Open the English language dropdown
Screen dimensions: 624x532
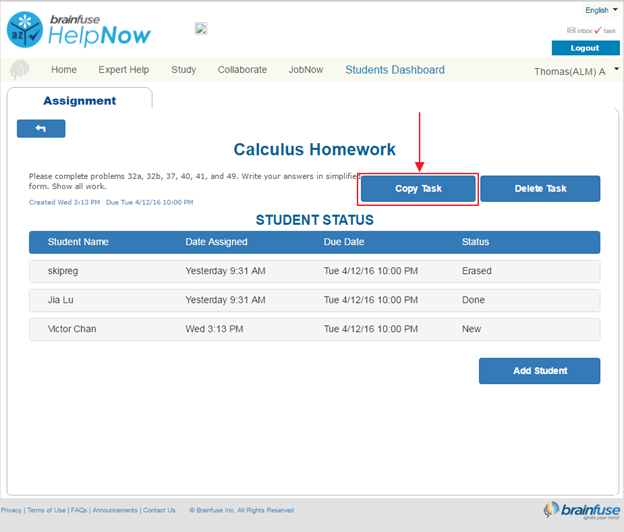[x=600, y=10]
